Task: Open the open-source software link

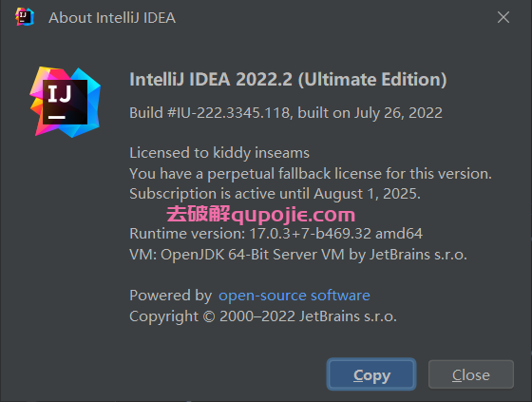Action: (x=294, y=296)
